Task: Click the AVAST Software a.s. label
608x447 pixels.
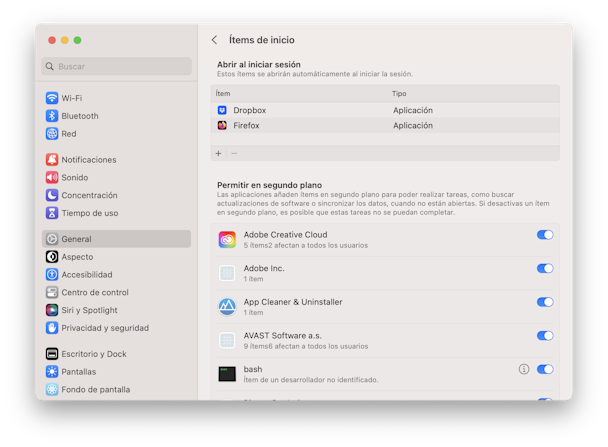Action: point(283,335)
